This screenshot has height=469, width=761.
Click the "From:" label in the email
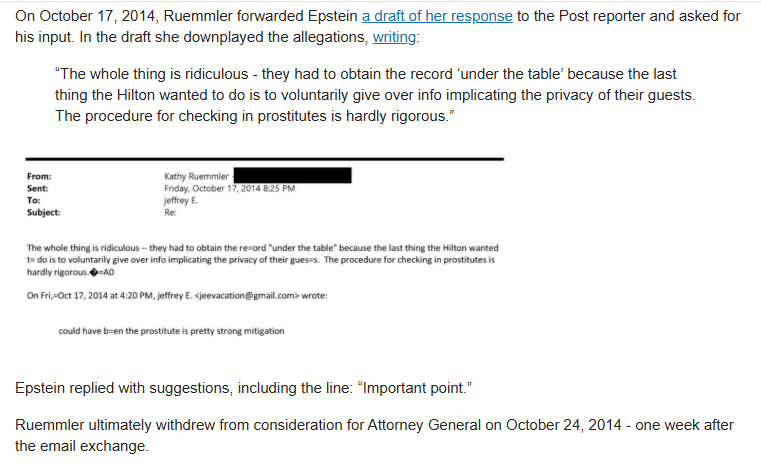pos(42,177)
